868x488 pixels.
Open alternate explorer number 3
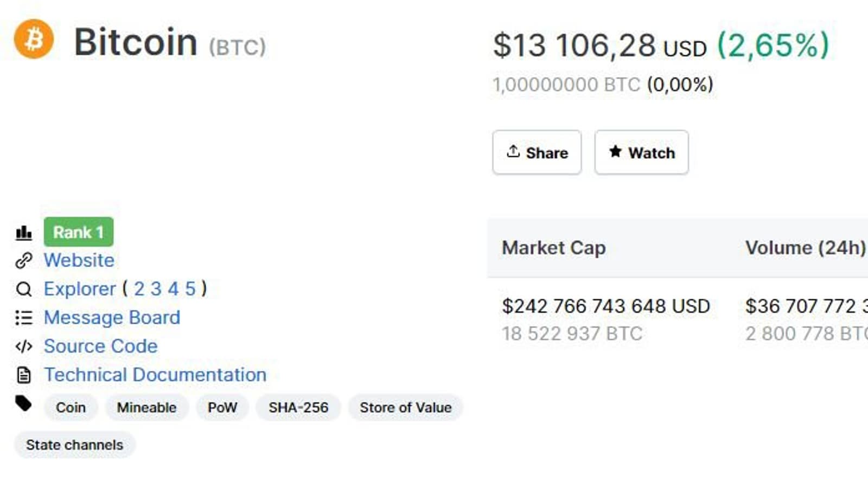(x=156, y=289)
